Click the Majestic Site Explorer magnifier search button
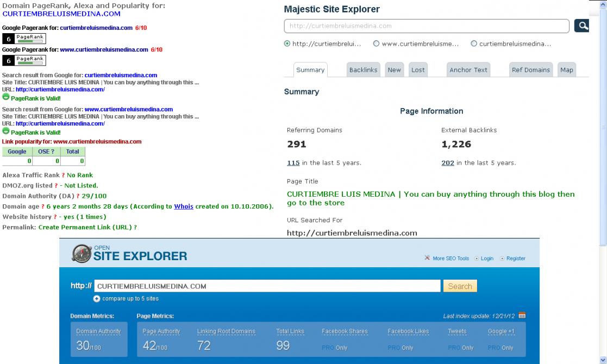 [581, 26]
